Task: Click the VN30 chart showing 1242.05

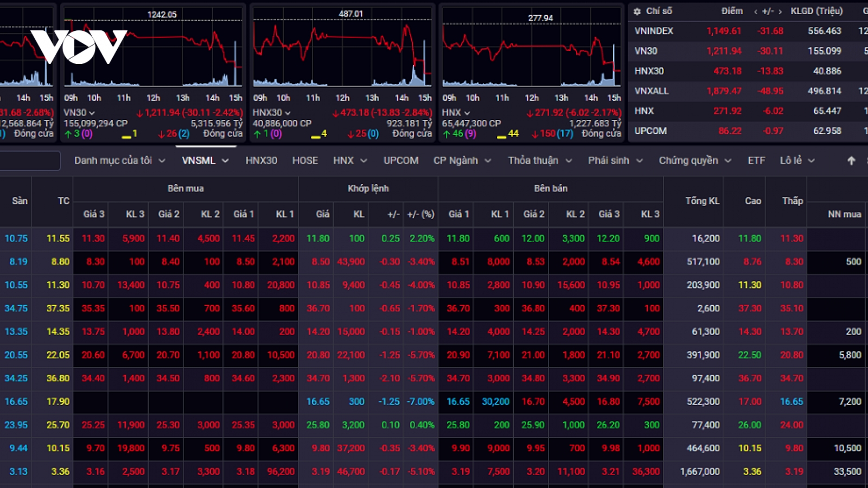Action: [x=153, y=48]
